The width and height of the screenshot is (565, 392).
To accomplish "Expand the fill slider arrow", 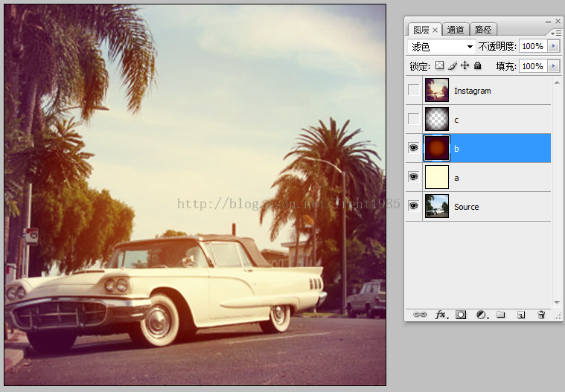I will (552, 66).
